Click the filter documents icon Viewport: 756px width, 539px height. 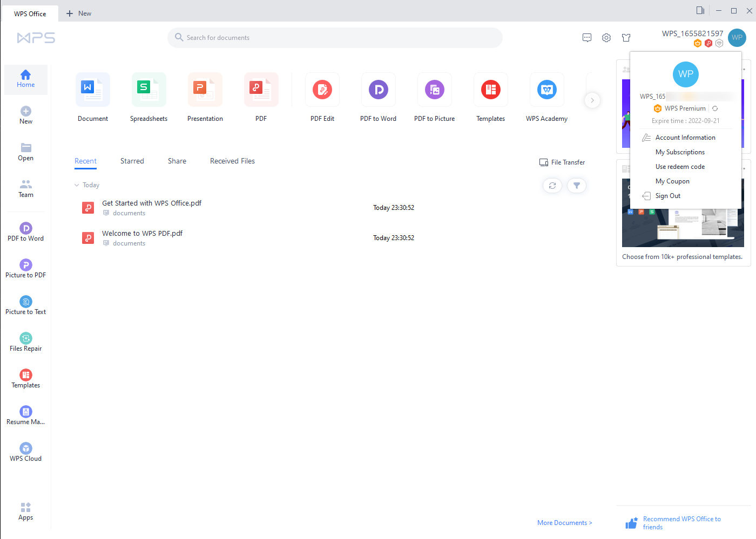pyautogui.click(x=577, y=186)
